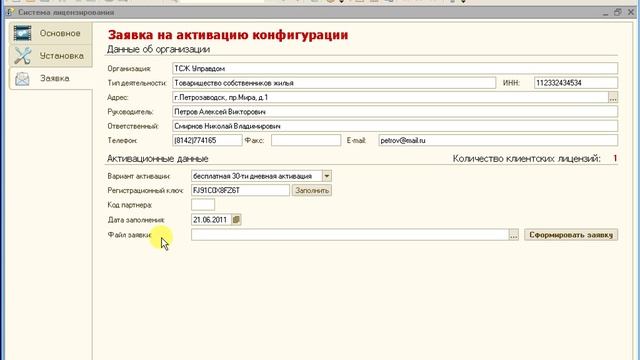Open the calendar picker icon
640x360 pixels.
coord(236,220)
